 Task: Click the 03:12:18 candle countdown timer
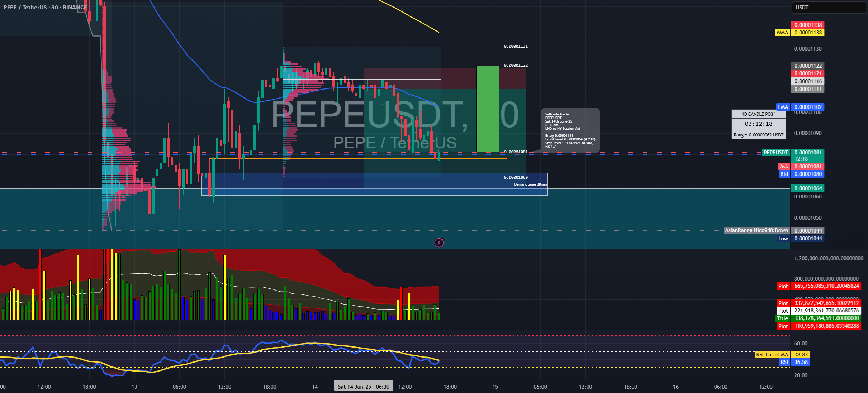pos(758,124)
